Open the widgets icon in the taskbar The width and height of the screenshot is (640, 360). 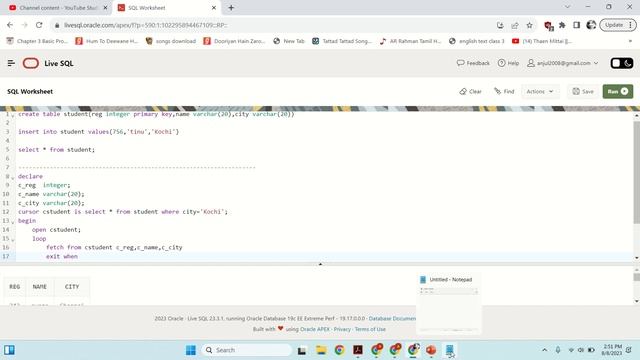coord(9,350)
